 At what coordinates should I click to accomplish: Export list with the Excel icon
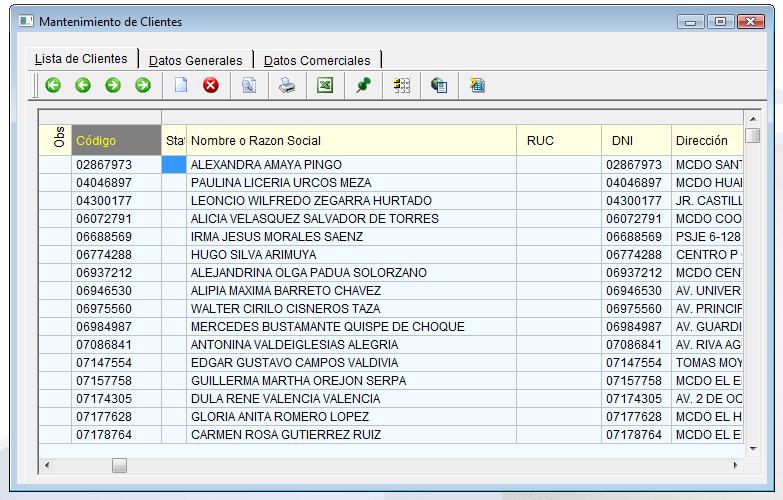pyautogui.click(x=325, y=86)
